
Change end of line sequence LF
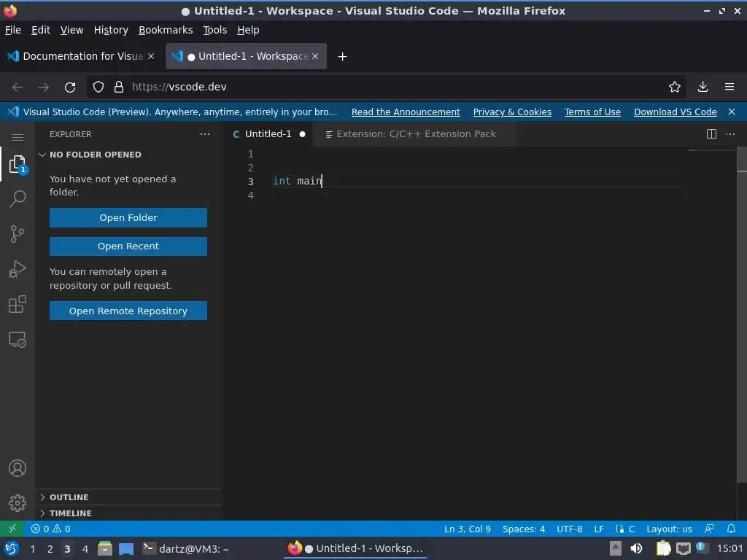coord(599,529)
